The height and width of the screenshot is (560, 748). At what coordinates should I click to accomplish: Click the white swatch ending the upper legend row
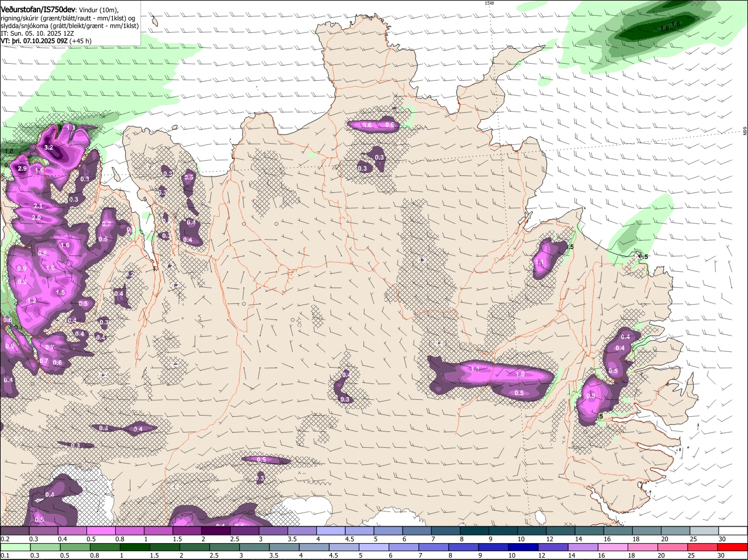[x=733, y=530]
